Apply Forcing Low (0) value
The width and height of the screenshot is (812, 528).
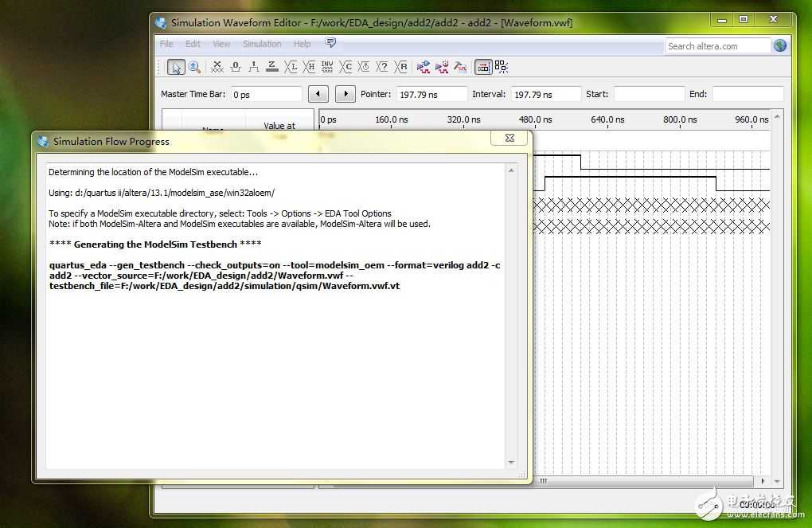coord(236,67)
